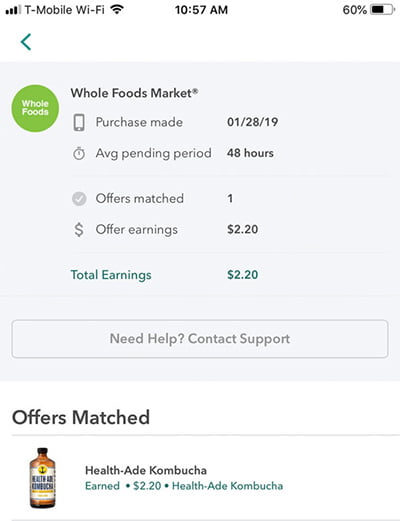Tap the purchase date 01/28/19
400x521 pixels.
[253, 122]
